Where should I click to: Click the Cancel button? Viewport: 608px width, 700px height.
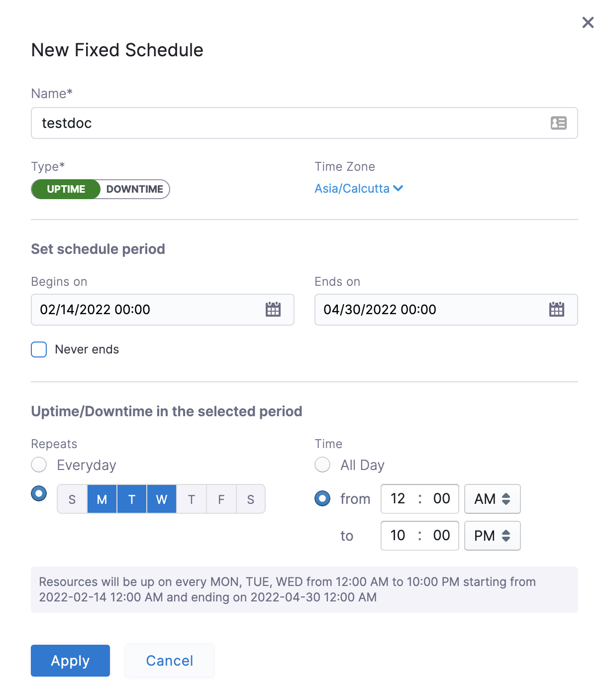tap(169, 661)
